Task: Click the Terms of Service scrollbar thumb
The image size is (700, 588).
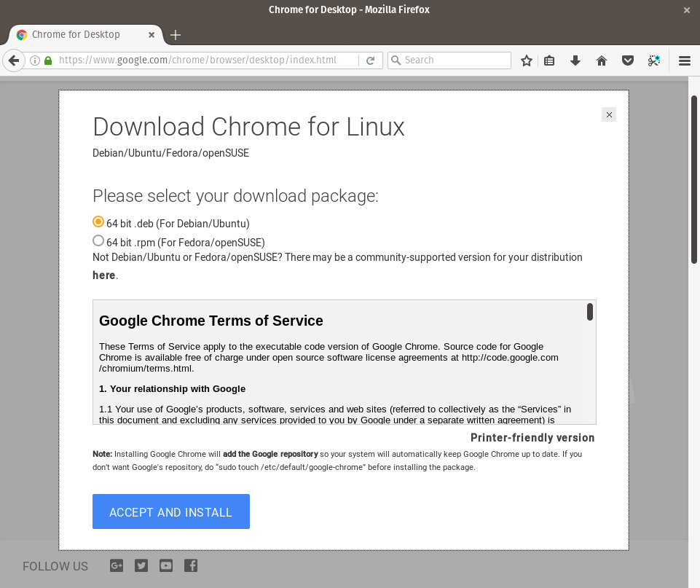Action: tap(590, 312)
